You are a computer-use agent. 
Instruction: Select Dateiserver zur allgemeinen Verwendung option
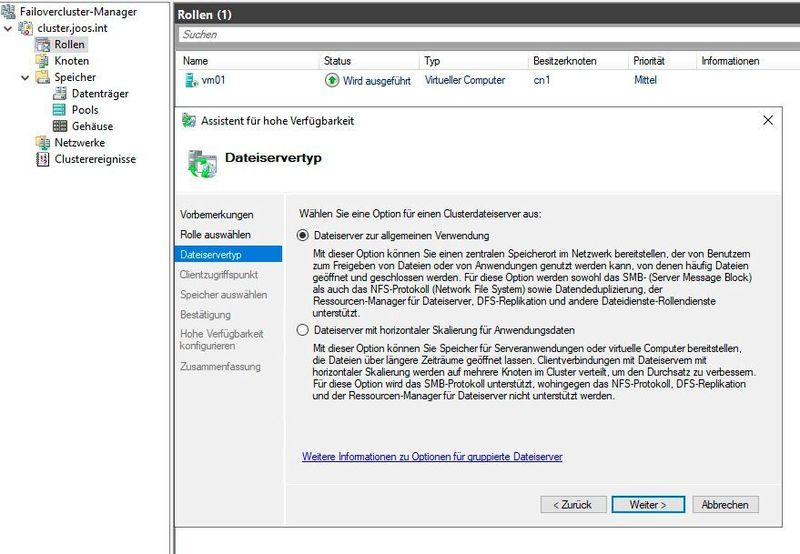(x=303, y=235)
